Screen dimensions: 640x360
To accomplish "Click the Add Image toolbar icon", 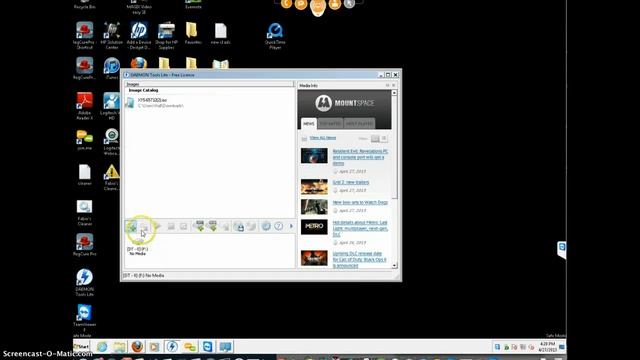I will click(x=131, y=226).
